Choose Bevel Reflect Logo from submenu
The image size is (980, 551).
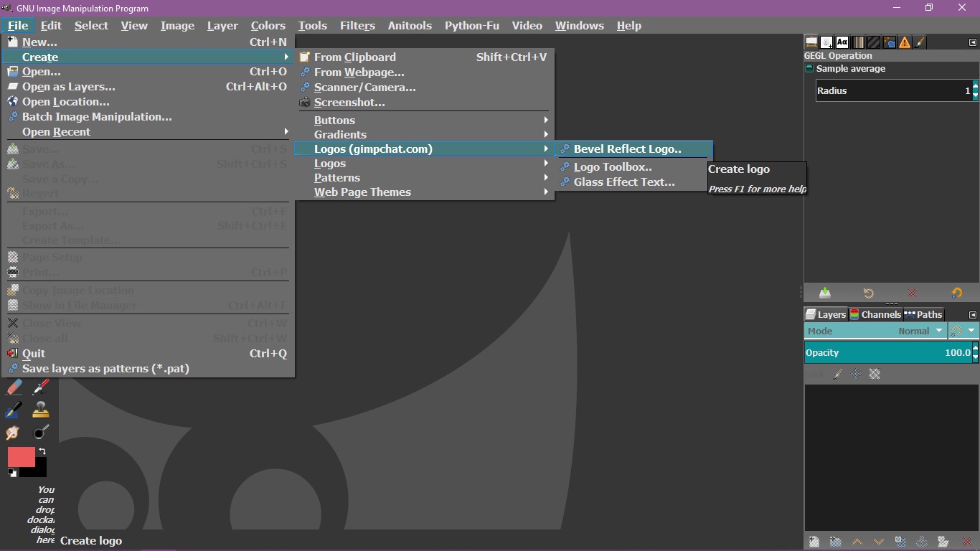coord(633,149)
